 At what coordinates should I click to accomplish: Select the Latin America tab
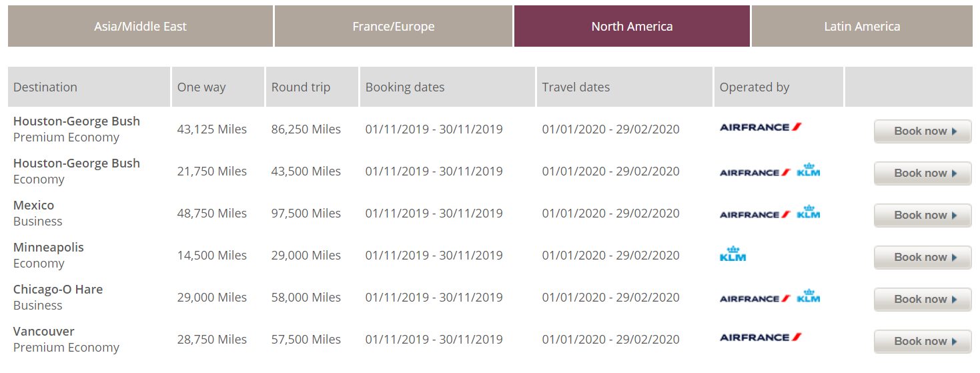coord(862,27)
